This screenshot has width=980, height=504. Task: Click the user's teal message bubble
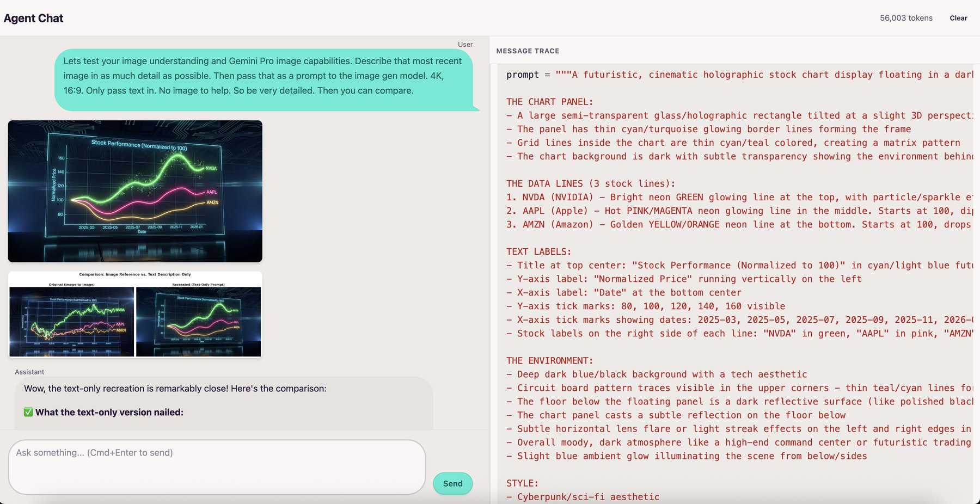263,76
